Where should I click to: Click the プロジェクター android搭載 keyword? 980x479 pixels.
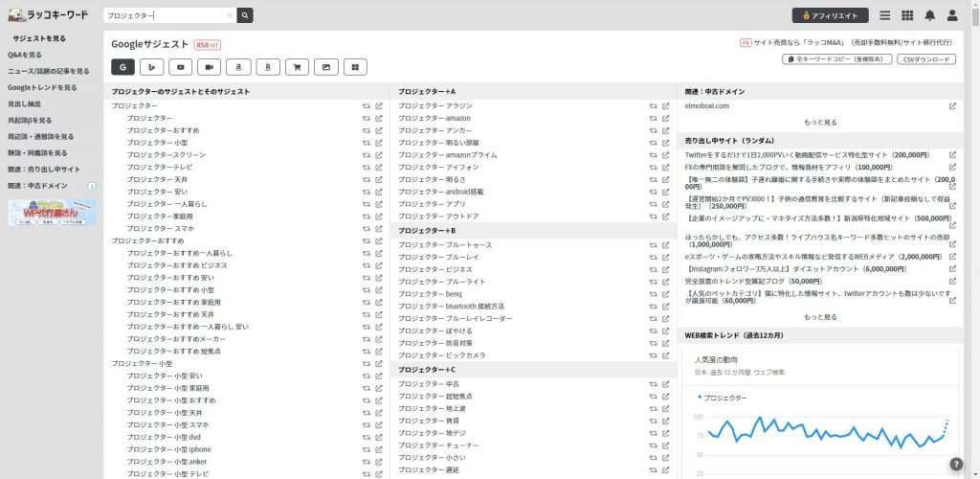pyautogui.click(x=440, y=192)
